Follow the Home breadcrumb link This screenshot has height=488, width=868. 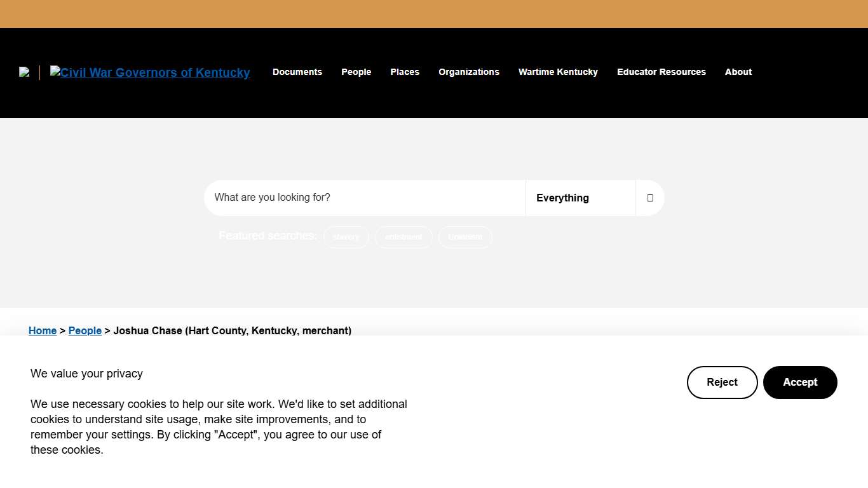(x=43, y=330)
